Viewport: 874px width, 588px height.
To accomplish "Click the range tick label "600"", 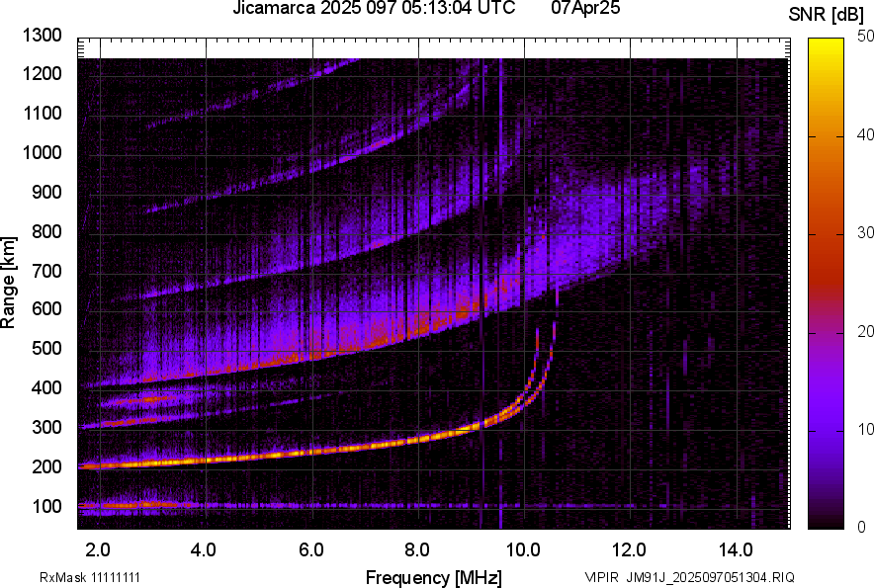I will (x=46, y=308).
